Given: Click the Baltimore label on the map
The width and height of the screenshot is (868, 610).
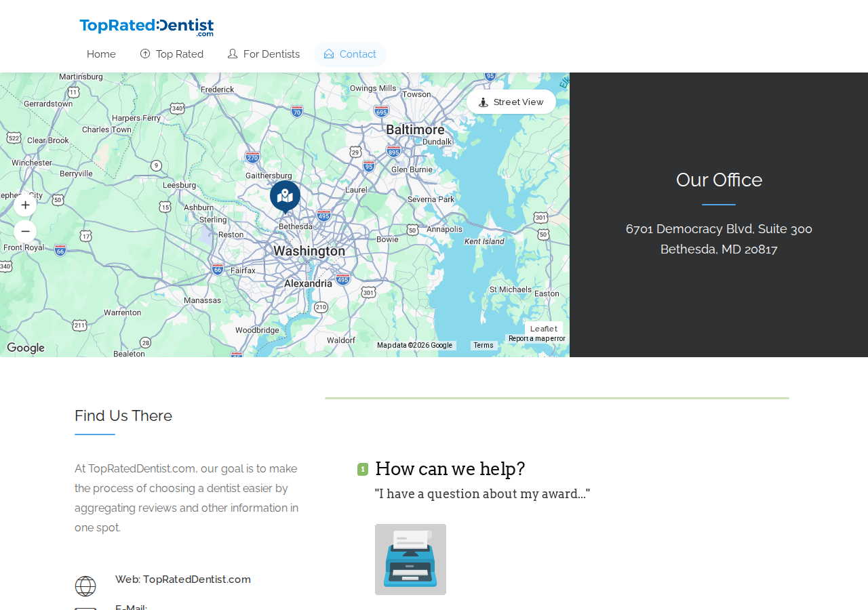Looking at the screenshot, I should click(415, 129).
